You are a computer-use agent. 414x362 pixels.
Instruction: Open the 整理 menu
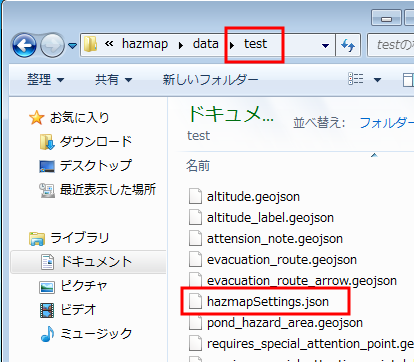[x=45, y=80]
